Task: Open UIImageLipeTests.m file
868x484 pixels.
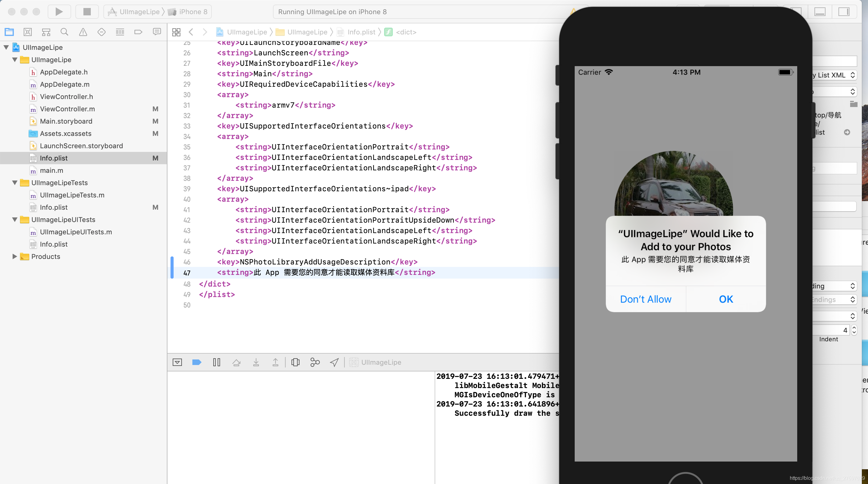Action: pos(72,195)
